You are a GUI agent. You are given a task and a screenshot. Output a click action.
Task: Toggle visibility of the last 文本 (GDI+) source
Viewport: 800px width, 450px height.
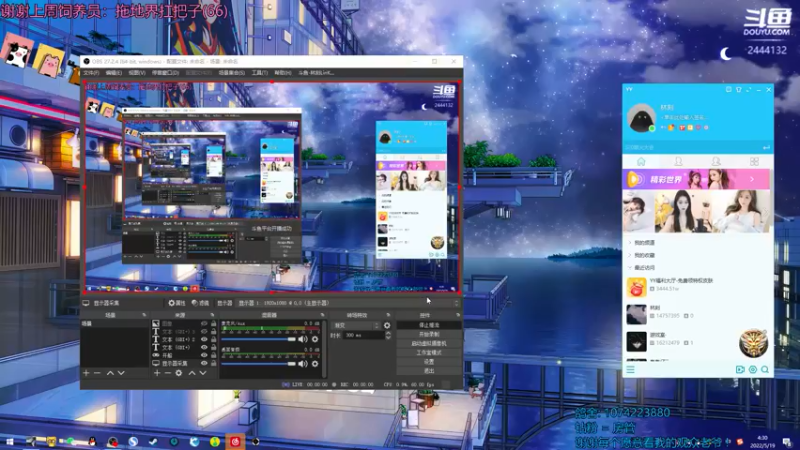pyautogui.click(x=204, y=347)
